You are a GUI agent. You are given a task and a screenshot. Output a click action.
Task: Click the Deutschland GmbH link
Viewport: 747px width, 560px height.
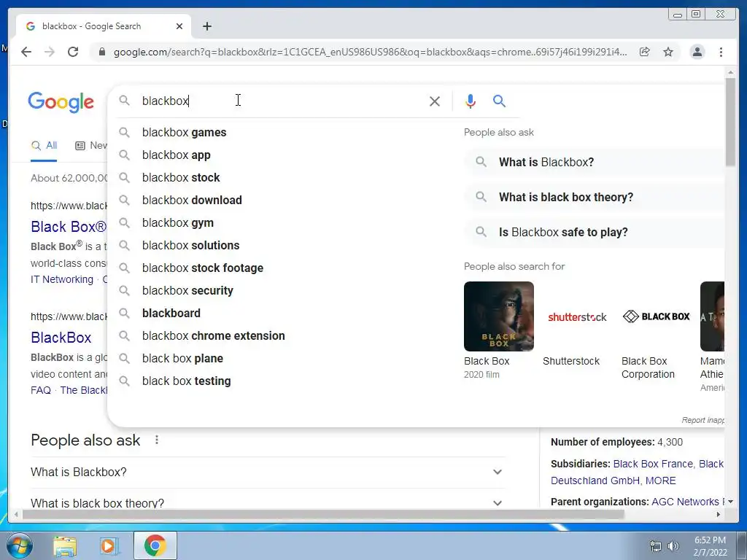coord(595,481)
